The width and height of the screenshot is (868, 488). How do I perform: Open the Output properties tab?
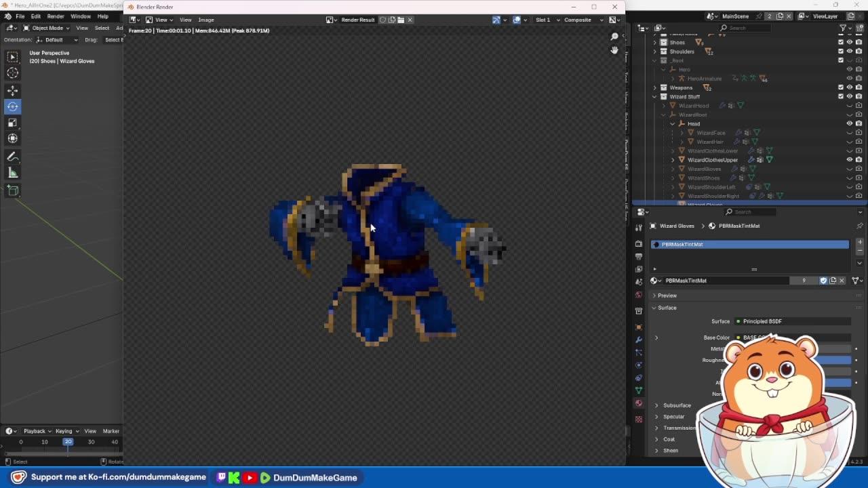[x=639, y=256]
